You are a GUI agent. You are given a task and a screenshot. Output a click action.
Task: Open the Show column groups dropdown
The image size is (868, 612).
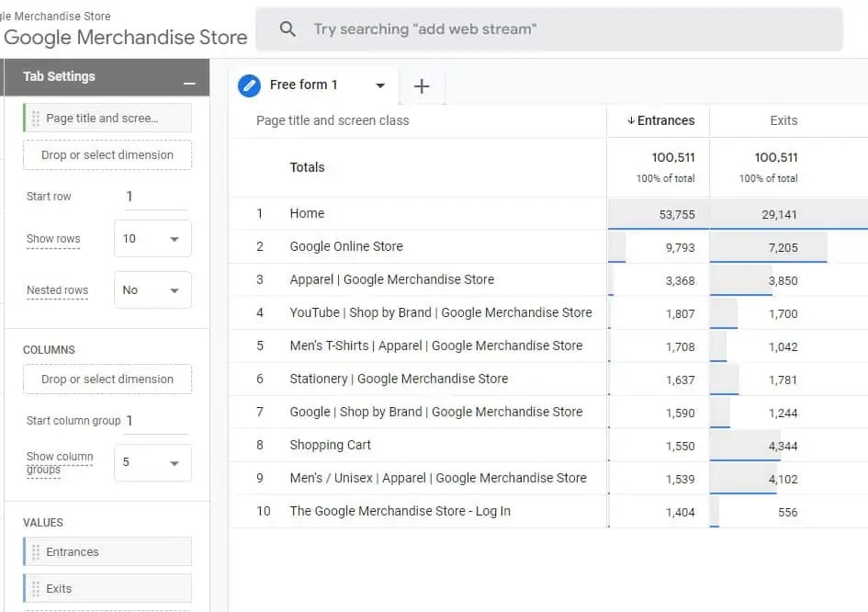(x=151, y=462)
